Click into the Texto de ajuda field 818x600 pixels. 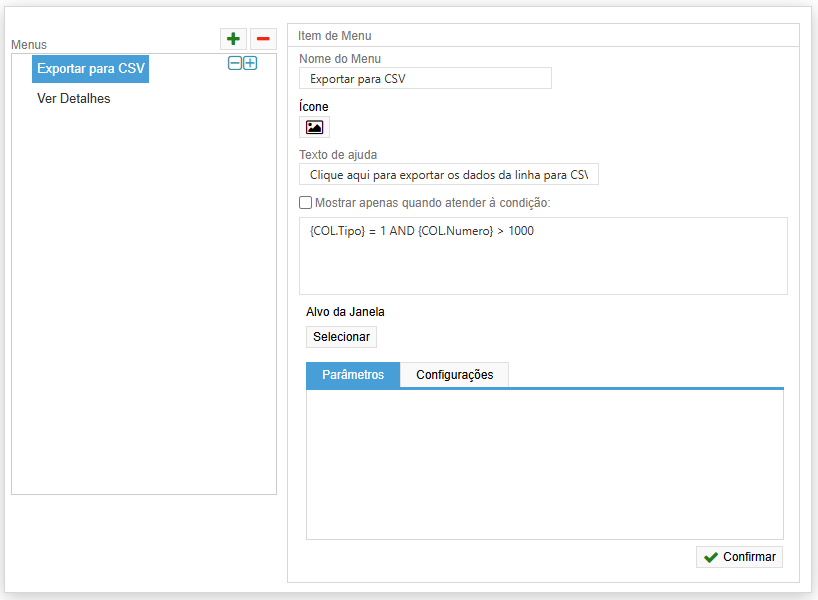(448, 175)
